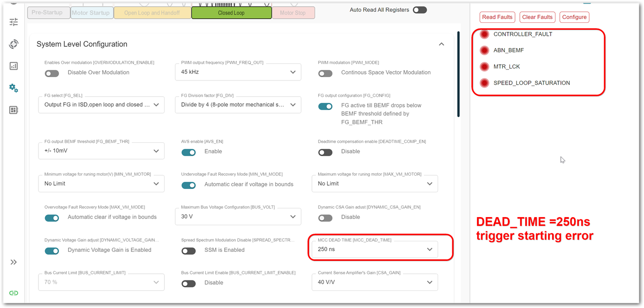Open Maximum voltage for running motor dropdown
The height and width of the screenshot is (308, 644).
click(375, 183)
